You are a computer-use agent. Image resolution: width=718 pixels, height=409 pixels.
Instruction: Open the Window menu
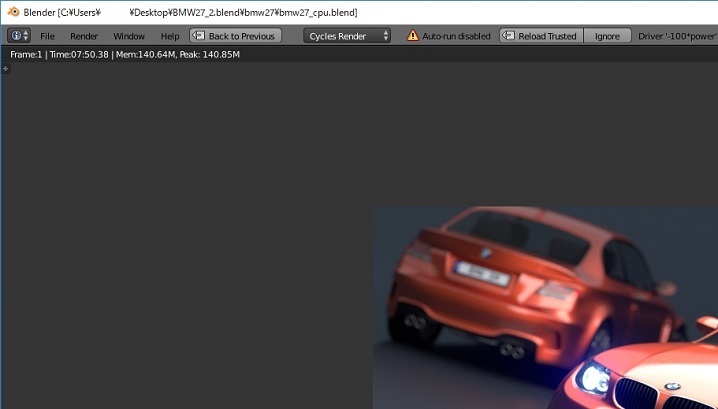coord(129,36)
